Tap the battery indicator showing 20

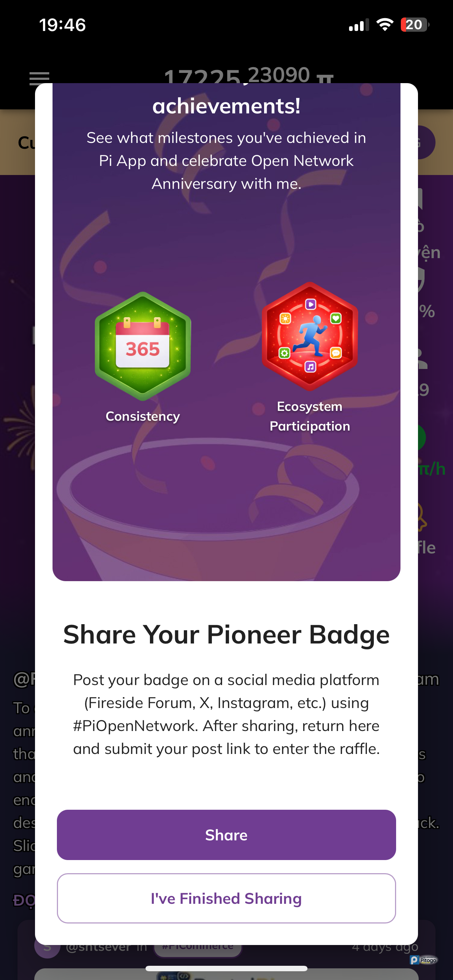pyautogui.click(x=415, y=25)
